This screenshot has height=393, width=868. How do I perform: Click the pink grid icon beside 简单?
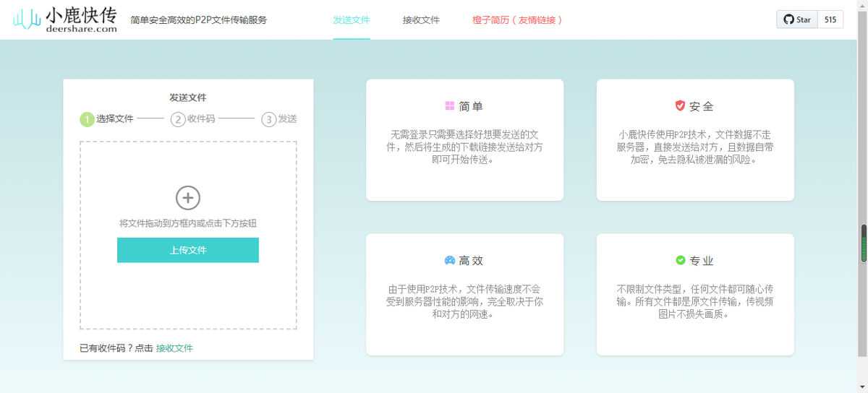[x=449, y=106]
